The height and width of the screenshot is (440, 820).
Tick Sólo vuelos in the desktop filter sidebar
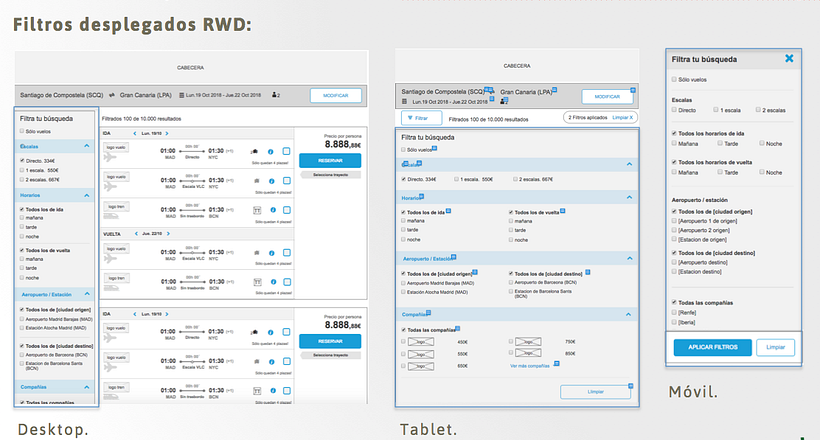22,131
